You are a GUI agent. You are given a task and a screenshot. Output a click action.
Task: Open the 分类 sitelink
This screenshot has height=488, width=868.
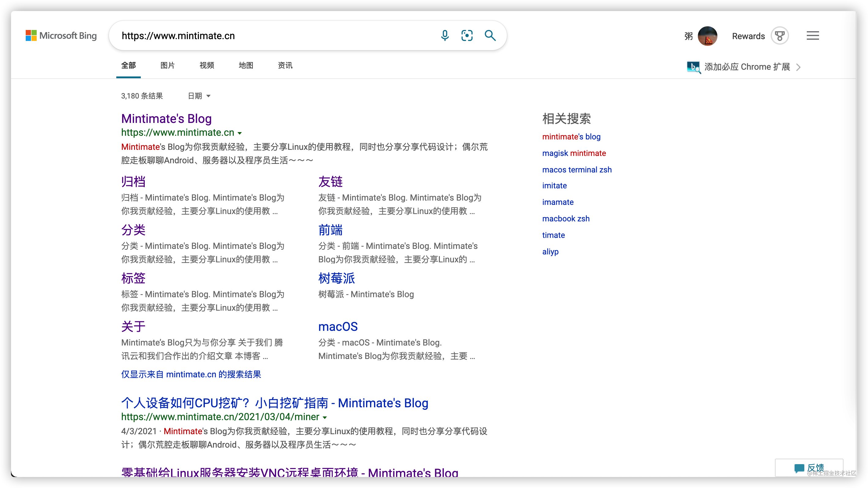click(x=133, y=230)
